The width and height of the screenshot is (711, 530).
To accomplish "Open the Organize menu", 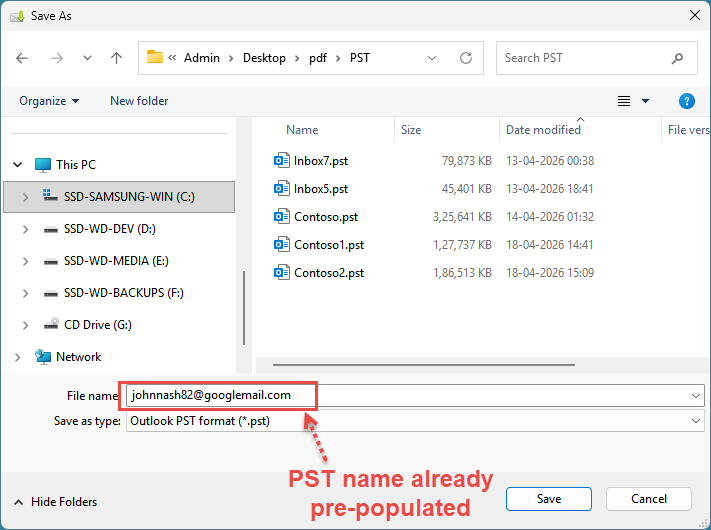I will tap(49, 101).
